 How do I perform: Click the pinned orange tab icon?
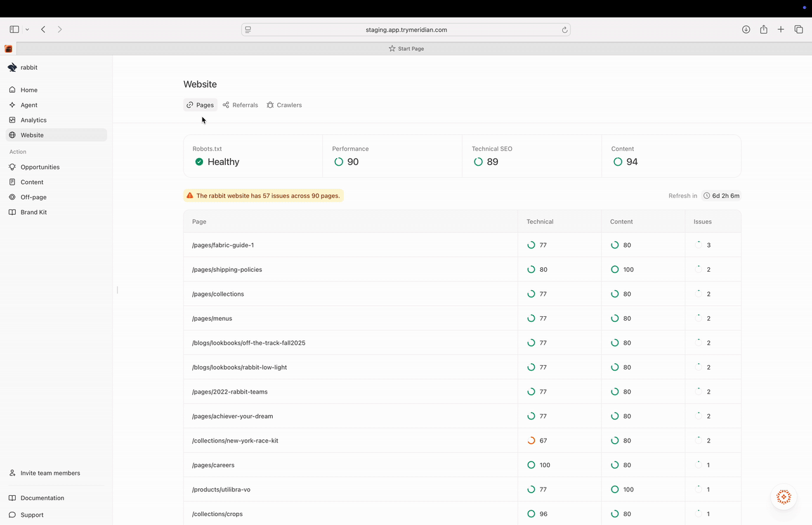coord(8,48)
